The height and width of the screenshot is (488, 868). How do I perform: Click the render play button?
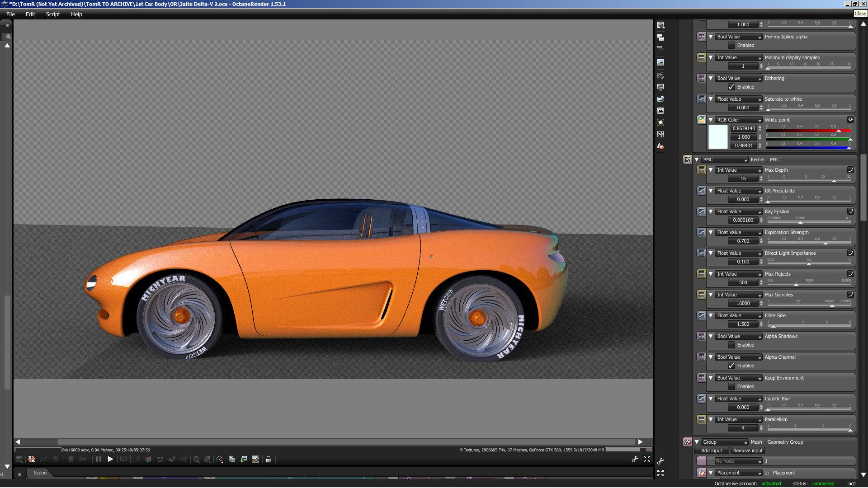(110, 459)
